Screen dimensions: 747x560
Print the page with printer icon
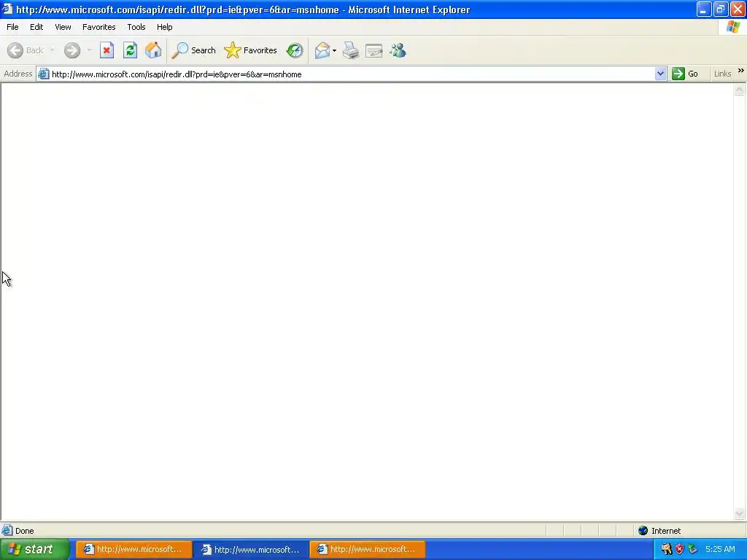(351, 50)
